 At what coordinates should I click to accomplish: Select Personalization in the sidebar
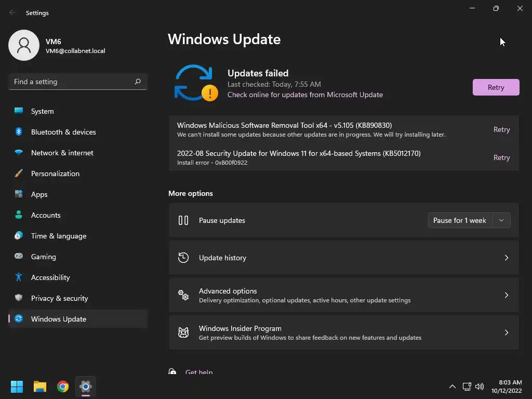78,174
